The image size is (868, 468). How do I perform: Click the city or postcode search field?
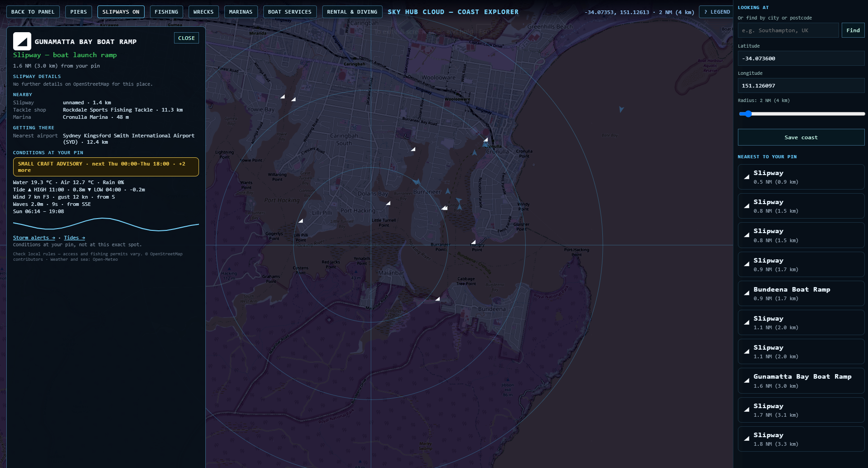(x=788, y=30)
